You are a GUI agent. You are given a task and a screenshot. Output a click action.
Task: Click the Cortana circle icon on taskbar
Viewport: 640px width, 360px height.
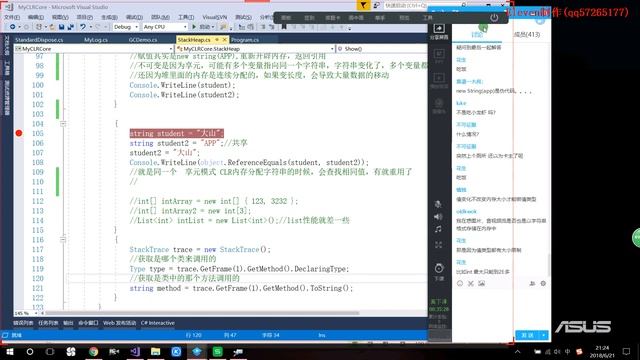(x=30, y=351)
